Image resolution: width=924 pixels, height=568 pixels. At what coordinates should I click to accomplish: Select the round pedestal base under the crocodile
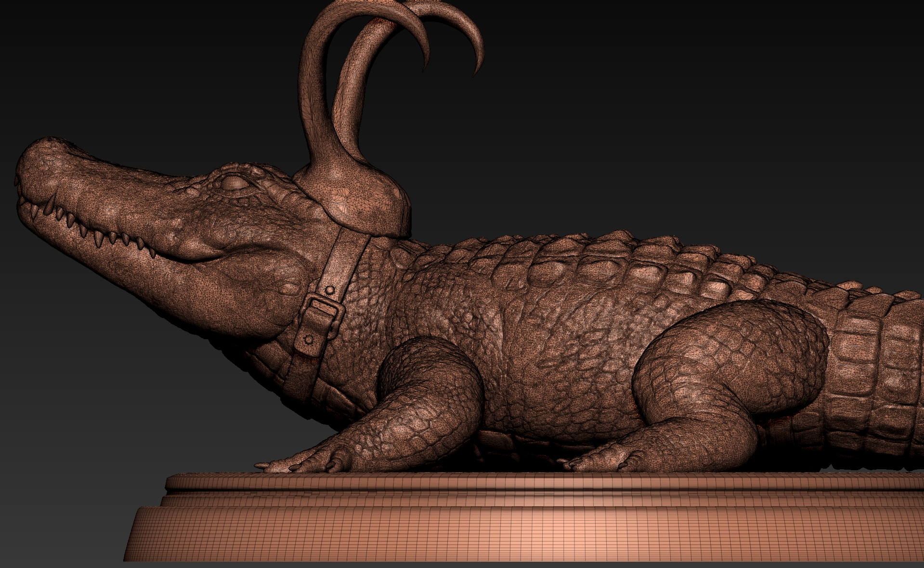coord(525,517)
